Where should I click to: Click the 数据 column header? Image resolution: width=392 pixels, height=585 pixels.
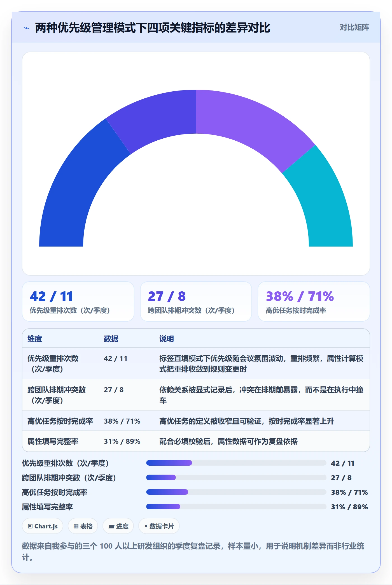click(x=111, y=339)
